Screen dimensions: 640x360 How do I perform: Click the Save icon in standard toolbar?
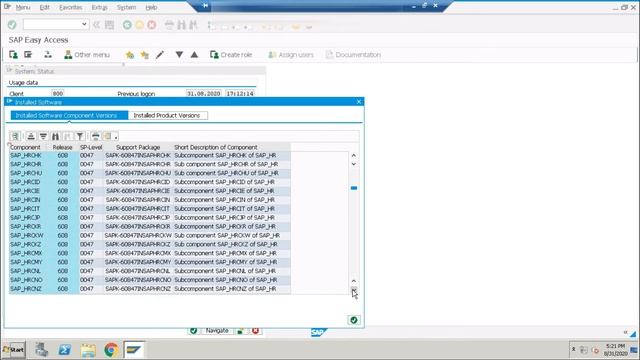(109, 25)
